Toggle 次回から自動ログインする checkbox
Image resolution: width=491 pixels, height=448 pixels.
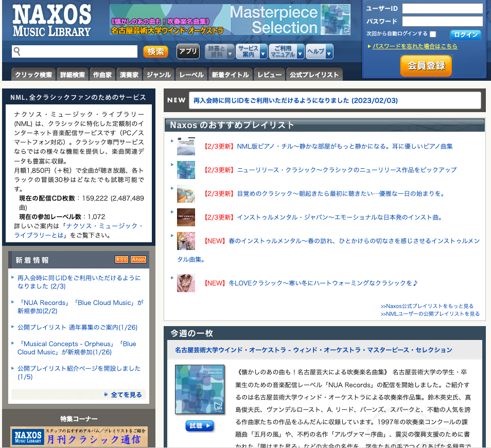[x=433, y=34]
